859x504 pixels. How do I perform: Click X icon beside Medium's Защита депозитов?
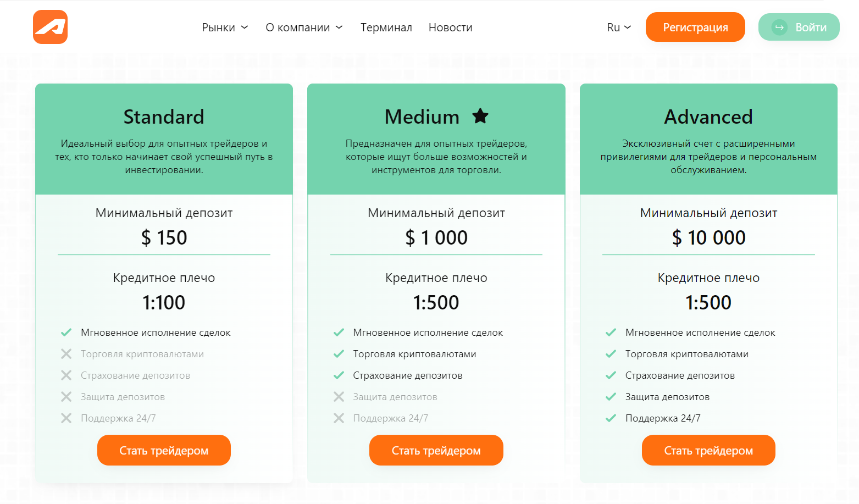[x=339, y=397]
